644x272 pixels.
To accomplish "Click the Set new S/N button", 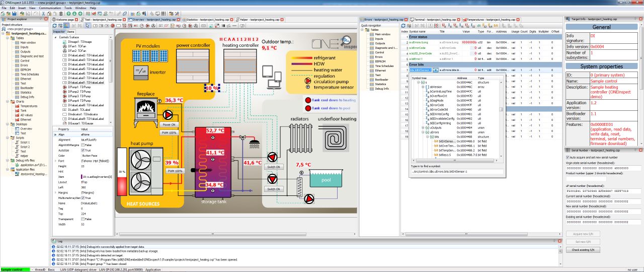I will 583,242.
